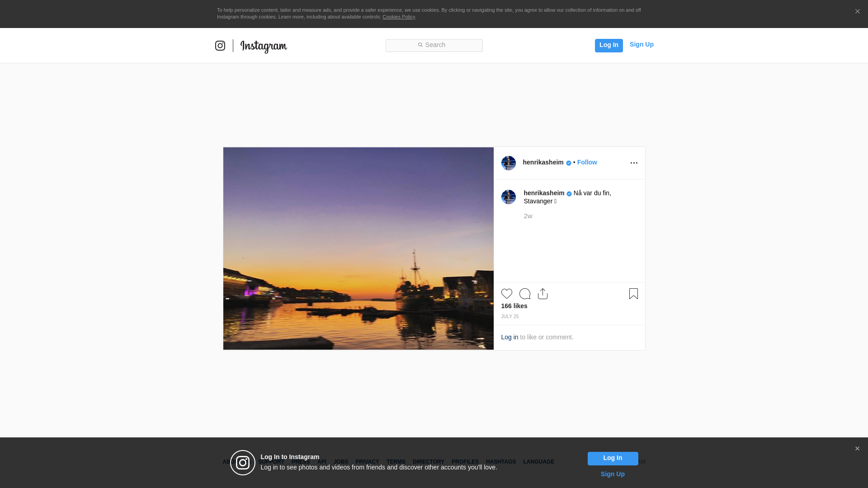Screen dimensions: 868x488
Task: Follow the henrikasheim account
Action: [587, 162]
